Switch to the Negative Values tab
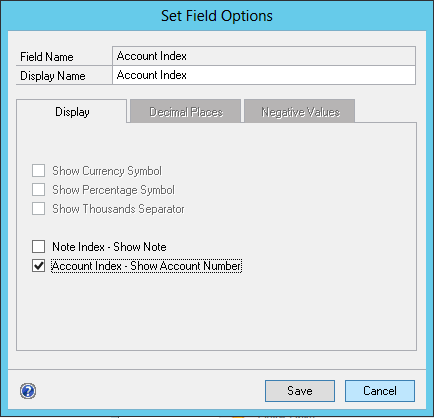The image size is (434, 418). [x=300, y=112]
